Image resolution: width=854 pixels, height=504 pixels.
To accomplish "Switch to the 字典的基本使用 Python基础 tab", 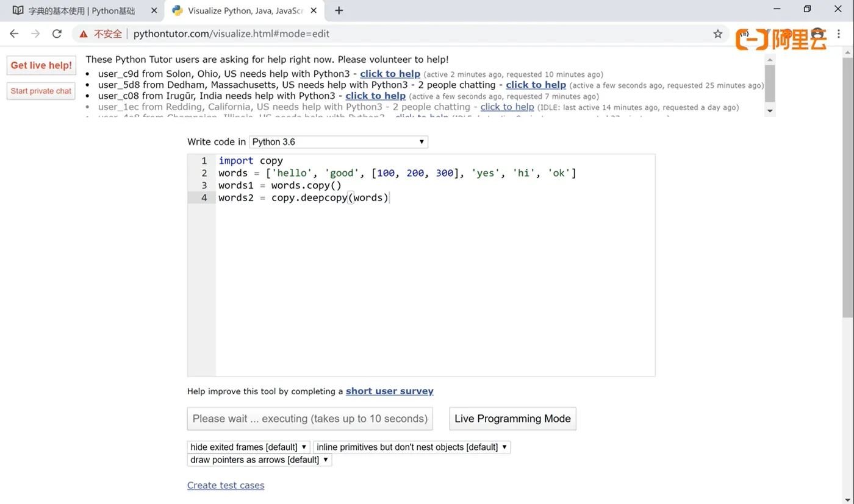I will click(x=82, y=11).
